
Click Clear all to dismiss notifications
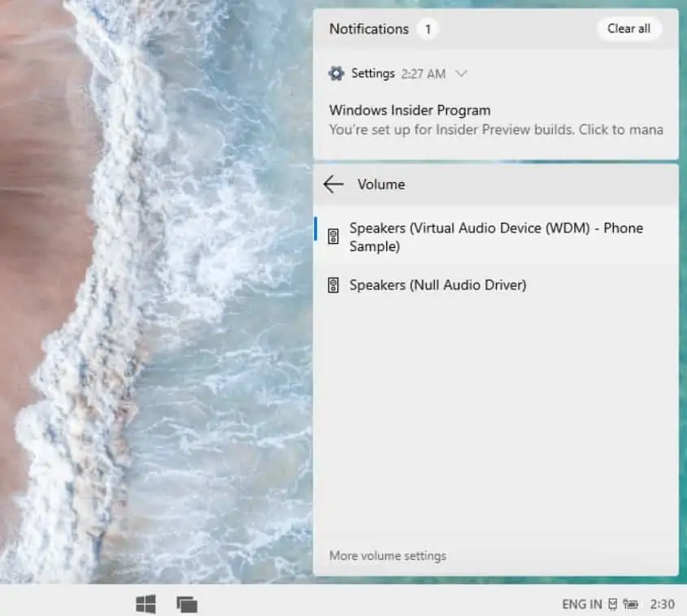628,28
